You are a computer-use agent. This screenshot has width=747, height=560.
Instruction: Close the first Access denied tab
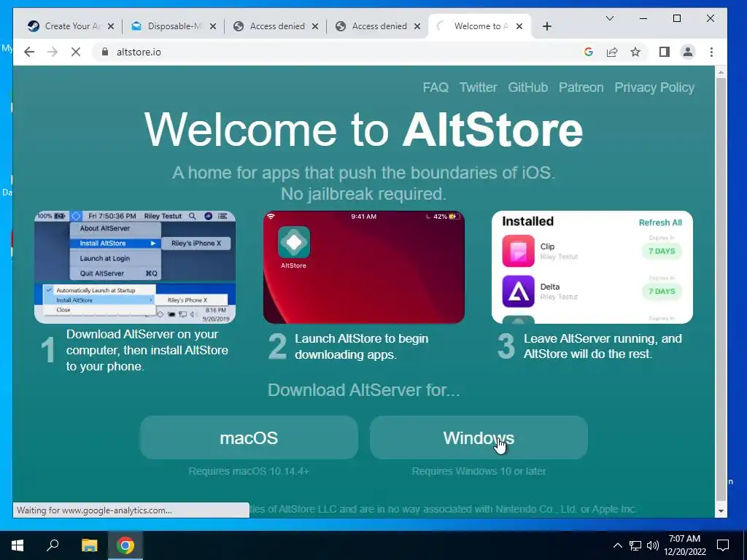click(x=315, y=27)
